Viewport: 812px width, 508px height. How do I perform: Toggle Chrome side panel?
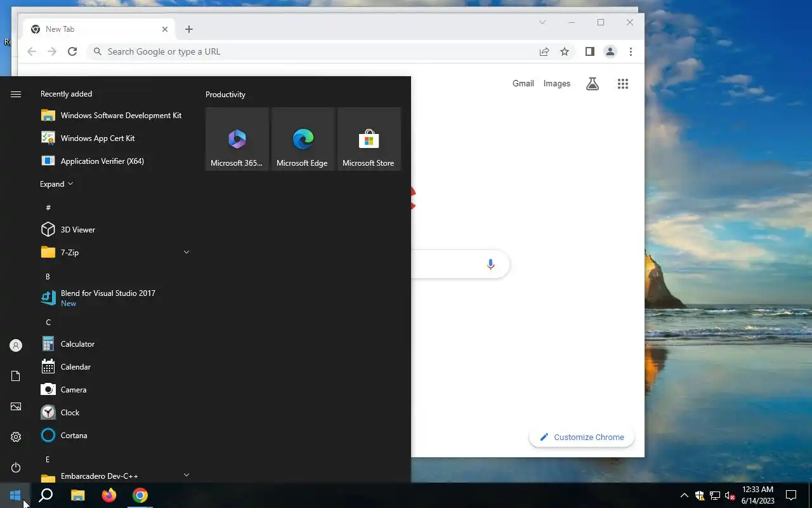590,51
